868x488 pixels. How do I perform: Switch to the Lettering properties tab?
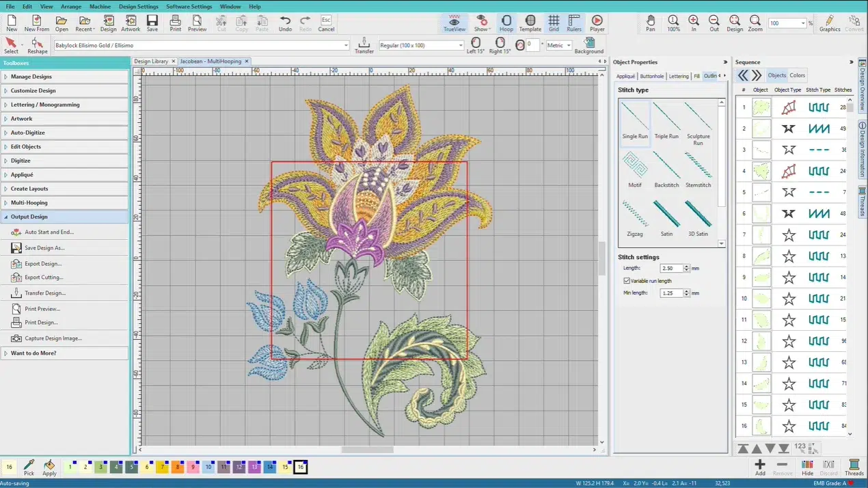tap(679, 76)
